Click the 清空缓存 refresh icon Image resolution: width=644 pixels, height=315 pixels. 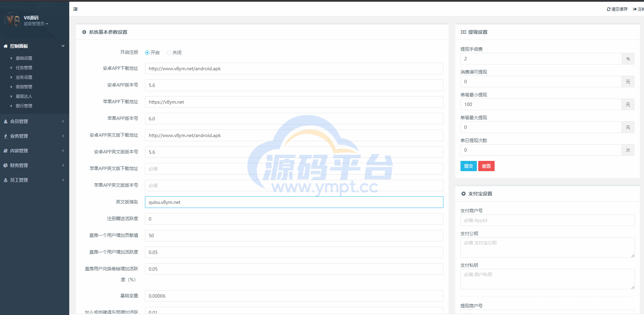tap(609, 9)
